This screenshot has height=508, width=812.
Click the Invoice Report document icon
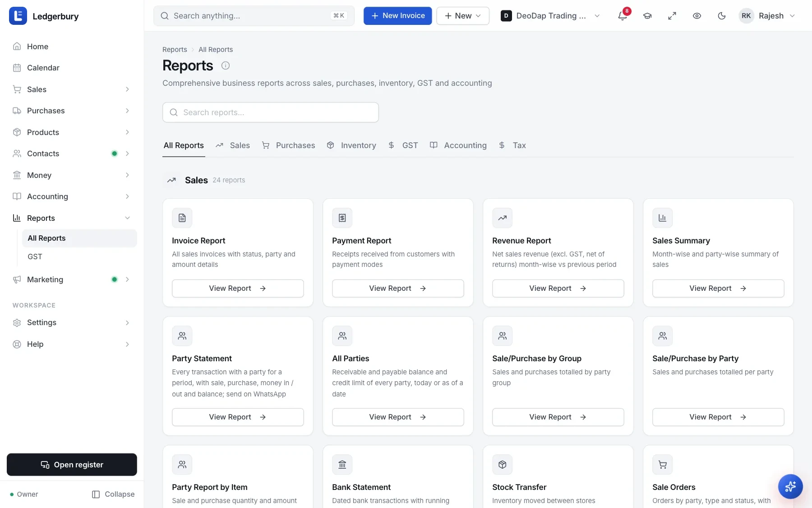(x=182, y=218)
